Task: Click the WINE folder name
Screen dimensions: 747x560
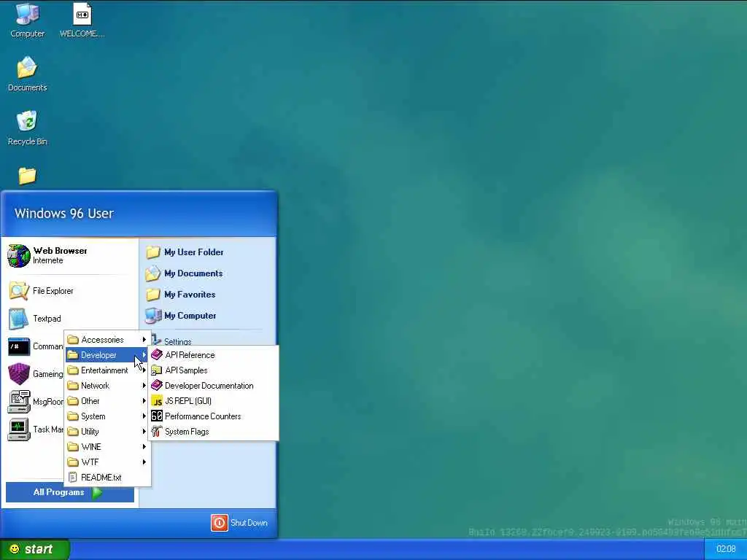Action: (x=91, y=447)
